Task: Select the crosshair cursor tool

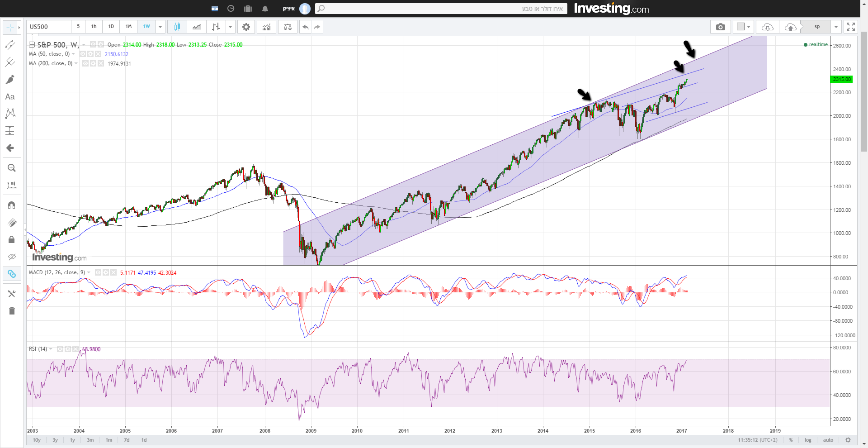Action: (9, 28)
